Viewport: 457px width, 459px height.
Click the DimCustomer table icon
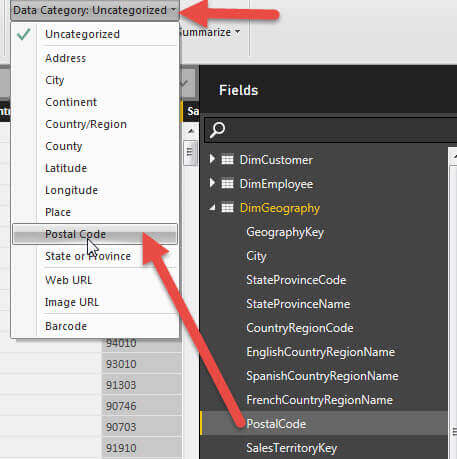click(227, 160)
